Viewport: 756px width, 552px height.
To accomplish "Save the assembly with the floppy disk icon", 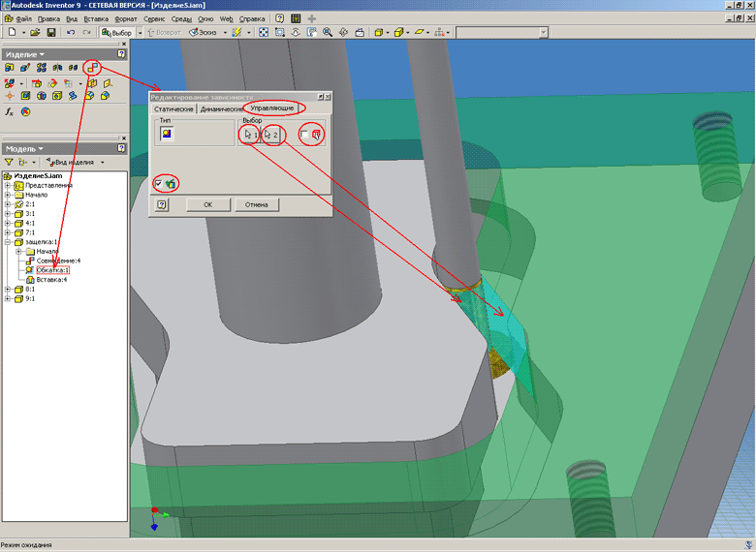I will tap(51, 32).
